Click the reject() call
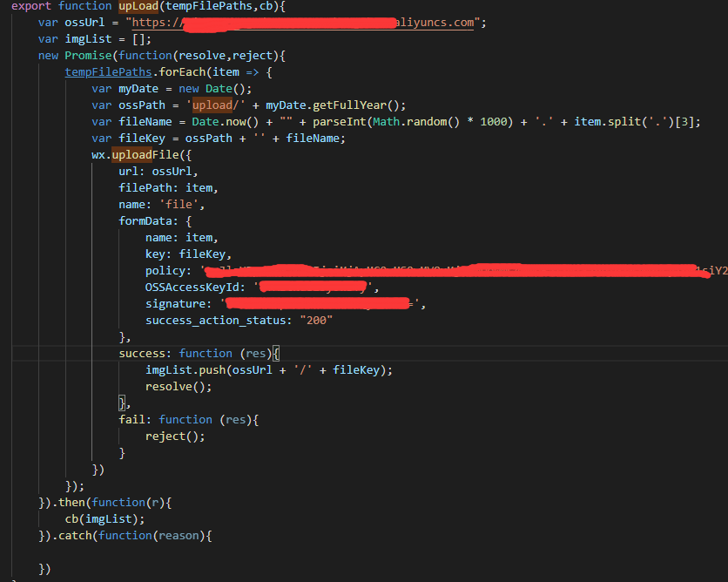728x582 pixels. coord(174,436)
